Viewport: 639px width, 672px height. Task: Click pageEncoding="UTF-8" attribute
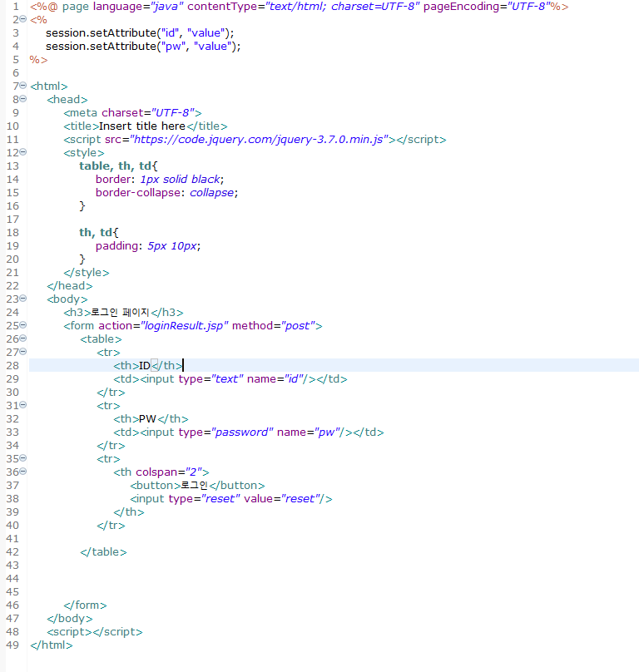click(x=487, y=7)
